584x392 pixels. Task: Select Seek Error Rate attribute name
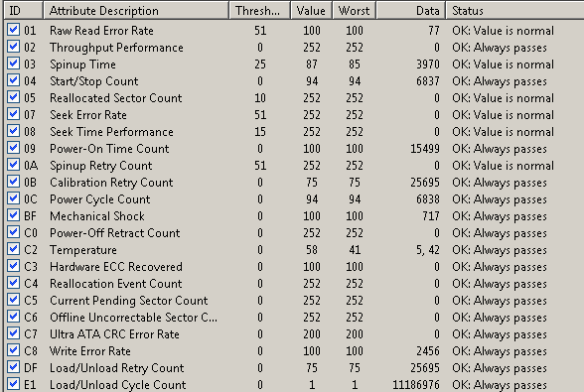point(88,115)
